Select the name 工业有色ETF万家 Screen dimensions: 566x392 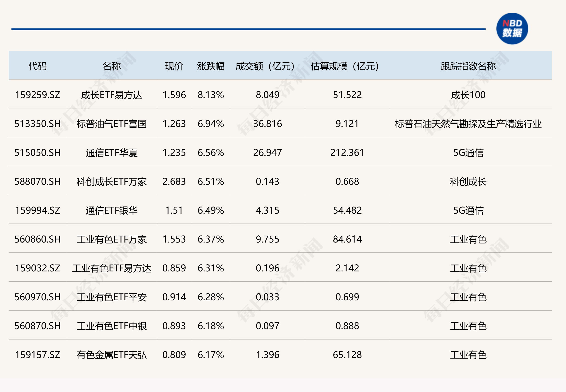coord(111,239)
